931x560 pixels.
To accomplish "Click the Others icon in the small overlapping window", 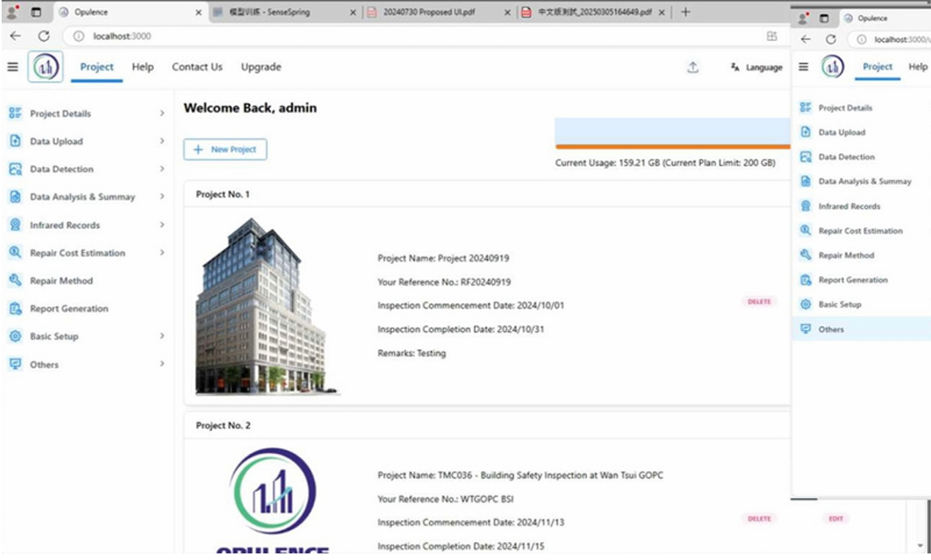I will (x=805, y=329).
